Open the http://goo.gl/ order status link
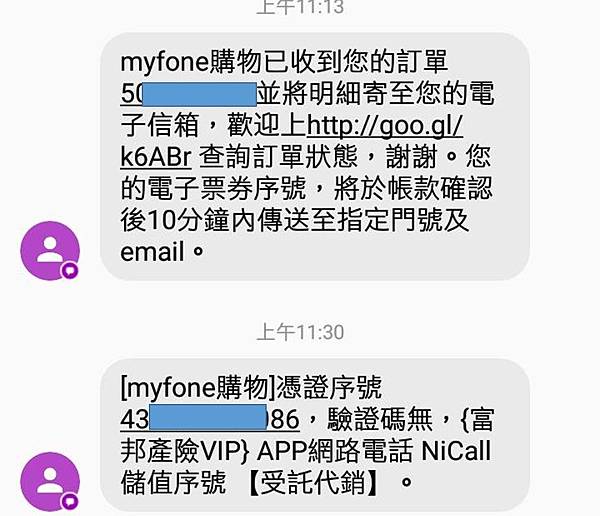Image resolution: width=600 pixels, height=516 pixels. [385, 125]
